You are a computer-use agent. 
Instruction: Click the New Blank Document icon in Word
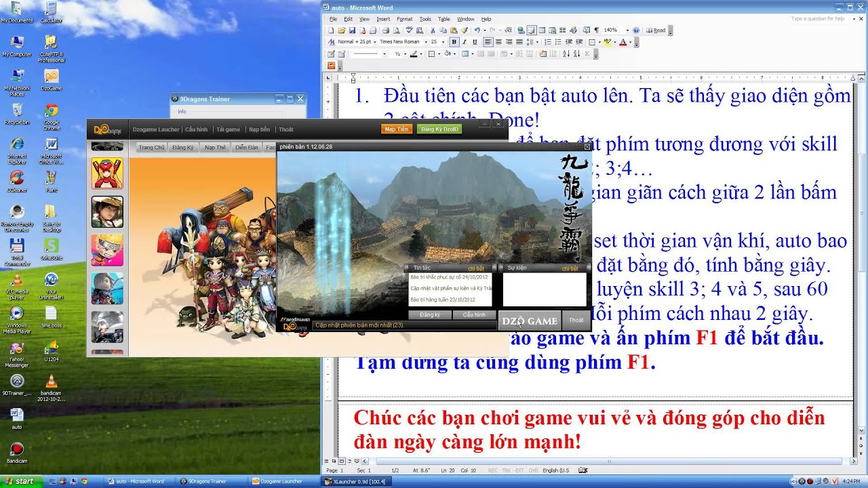pos(331,30)
